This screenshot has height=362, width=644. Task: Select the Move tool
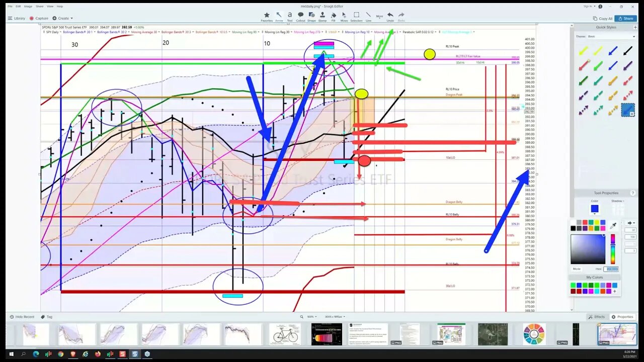tap(344, 17)
